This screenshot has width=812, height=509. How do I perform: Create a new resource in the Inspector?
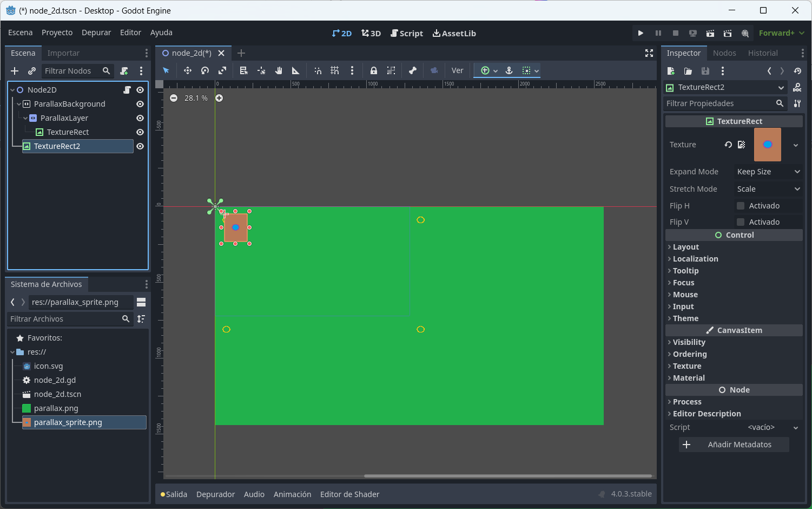click(x=671, y=71)
